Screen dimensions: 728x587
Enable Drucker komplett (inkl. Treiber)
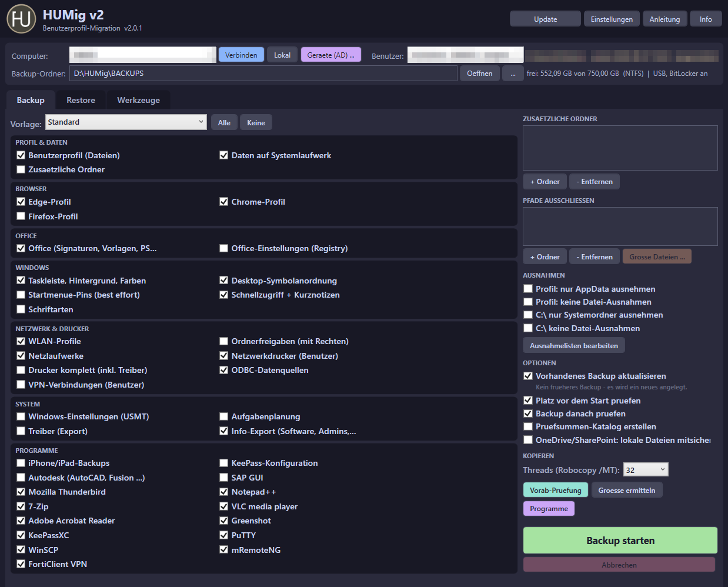tap(21, 370)
